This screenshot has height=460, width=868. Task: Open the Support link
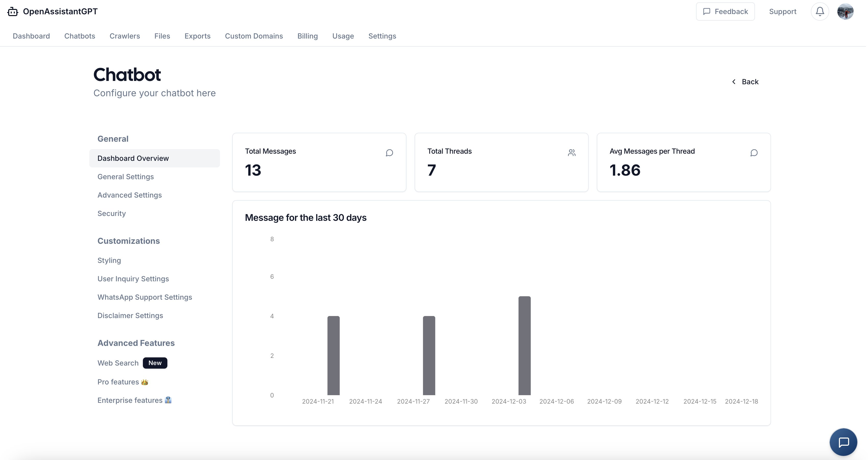783,11
